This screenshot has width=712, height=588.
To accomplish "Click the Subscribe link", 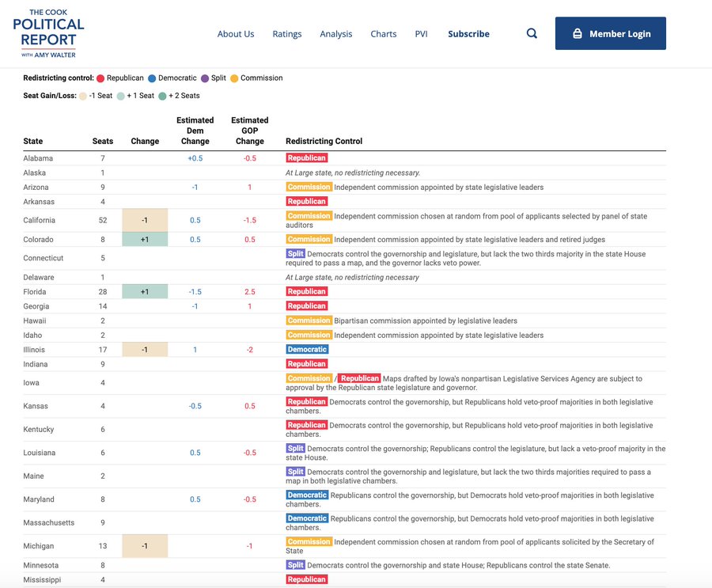I will [x=468, y=33].
